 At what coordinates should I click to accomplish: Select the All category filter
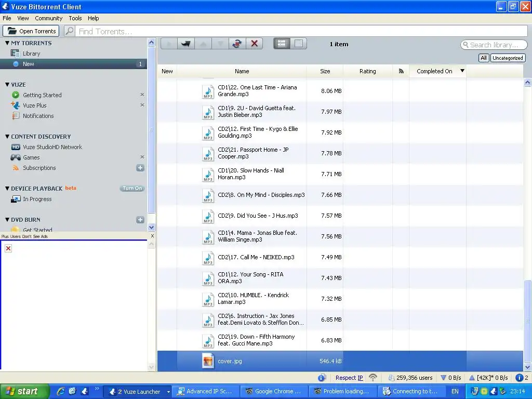coord(484,58)
